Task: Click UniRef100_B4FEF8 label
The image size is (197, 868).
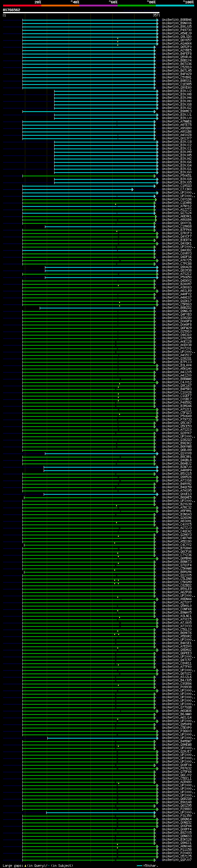Action: [177, 54]
